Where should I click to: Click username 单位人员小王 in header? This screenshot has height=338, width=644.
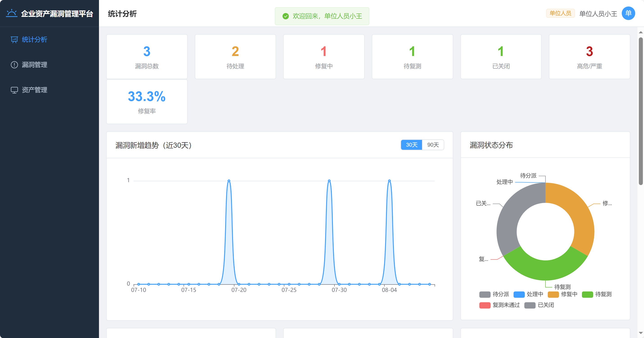[598, 14]
